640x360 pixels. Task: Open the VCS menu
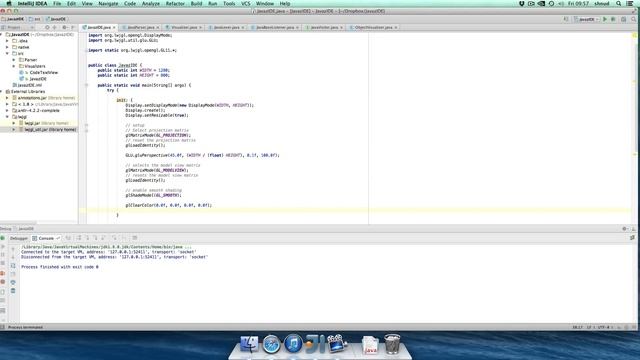245,4
